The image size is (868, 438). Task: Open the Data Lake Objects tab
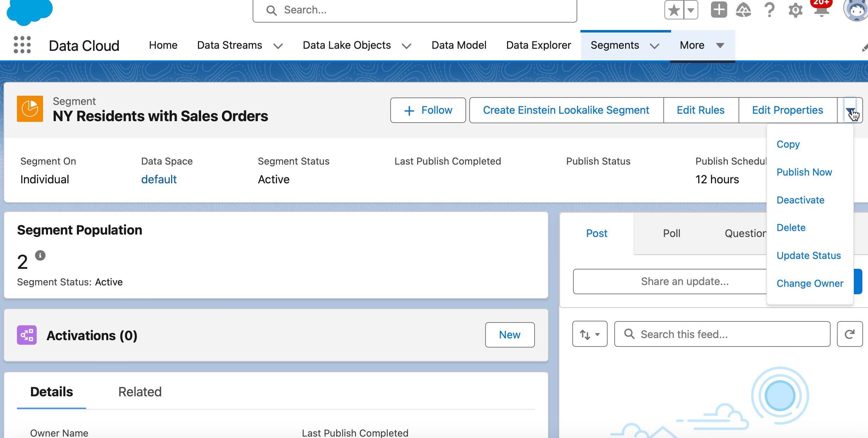346,45
